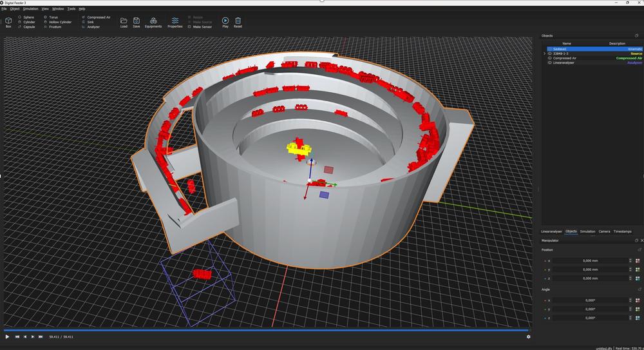Open timeline settings gear
The width and height of the screenshot is (644, 350).
coord(529,337)
